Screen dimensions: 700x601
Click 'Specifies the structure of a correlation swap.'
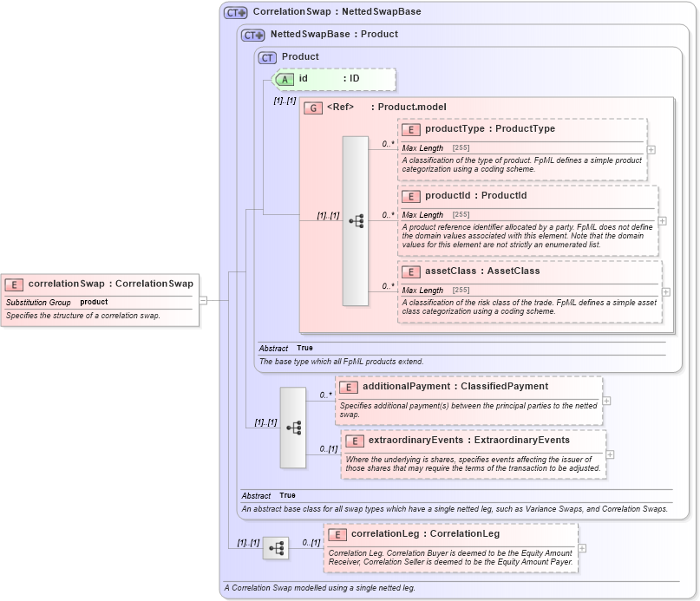[83, 316]
